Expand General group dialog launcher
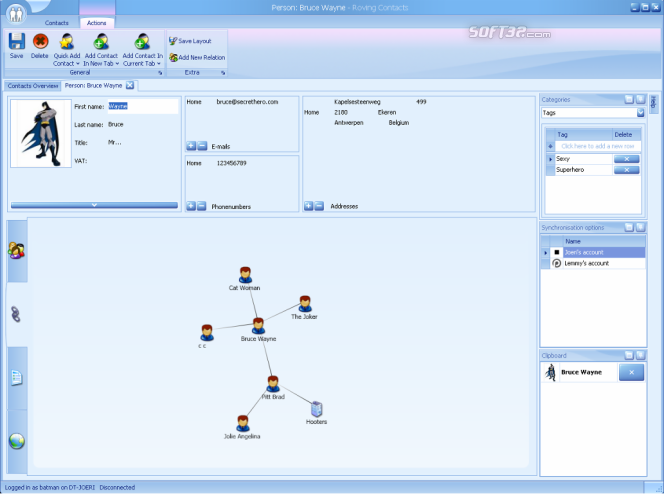The image size is (664, 494). 160,73
